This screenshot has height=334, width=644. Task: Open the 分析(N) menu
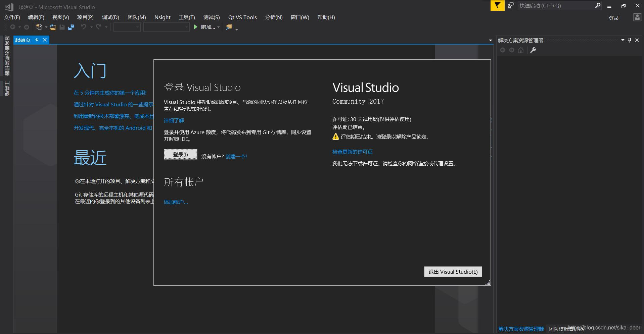tap(274, 17)
